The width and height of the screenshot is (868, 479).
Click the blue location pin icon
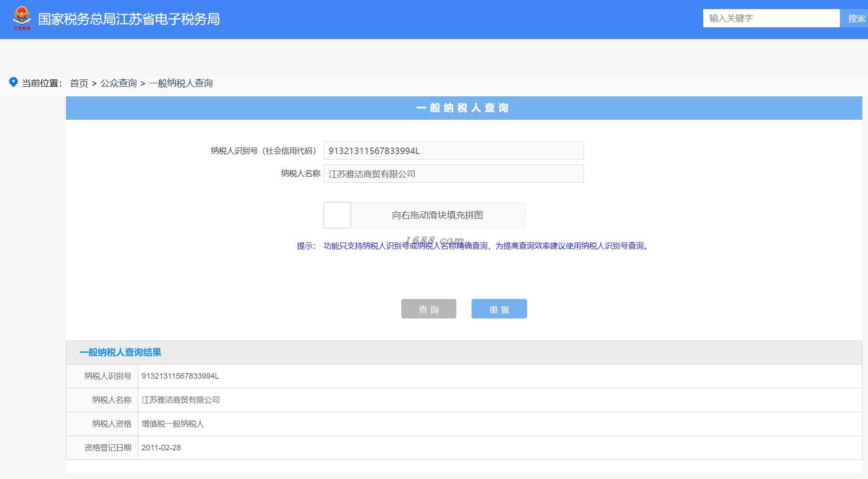click(x=13, y=82)
